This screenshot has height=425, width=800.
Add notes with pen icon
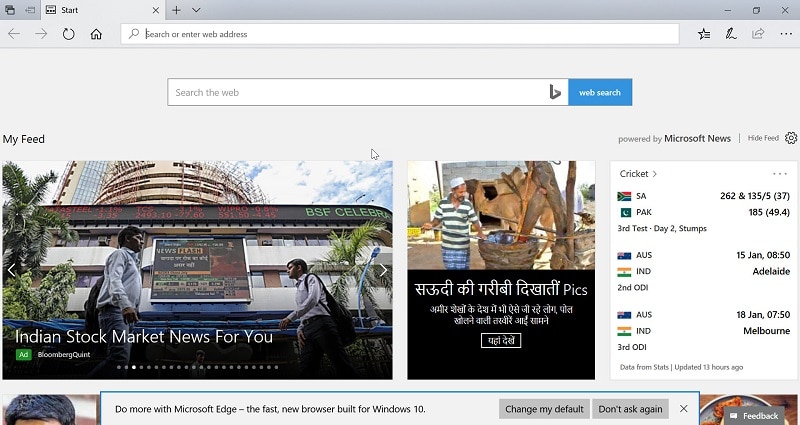point(731,34)
